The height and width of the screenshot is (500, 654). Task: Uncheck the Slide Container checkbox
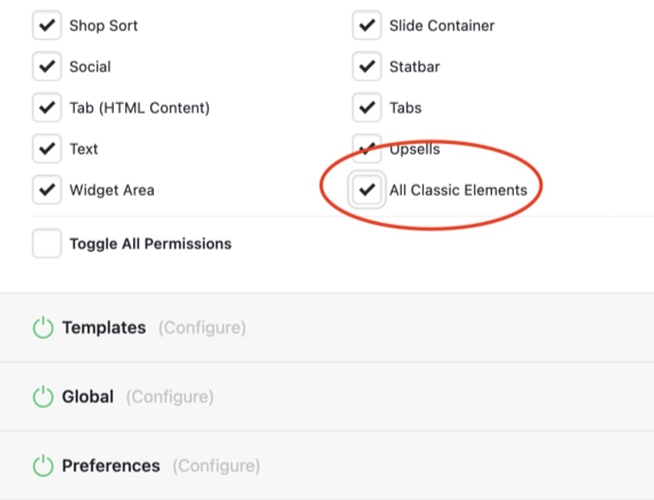tap(367, 25)
